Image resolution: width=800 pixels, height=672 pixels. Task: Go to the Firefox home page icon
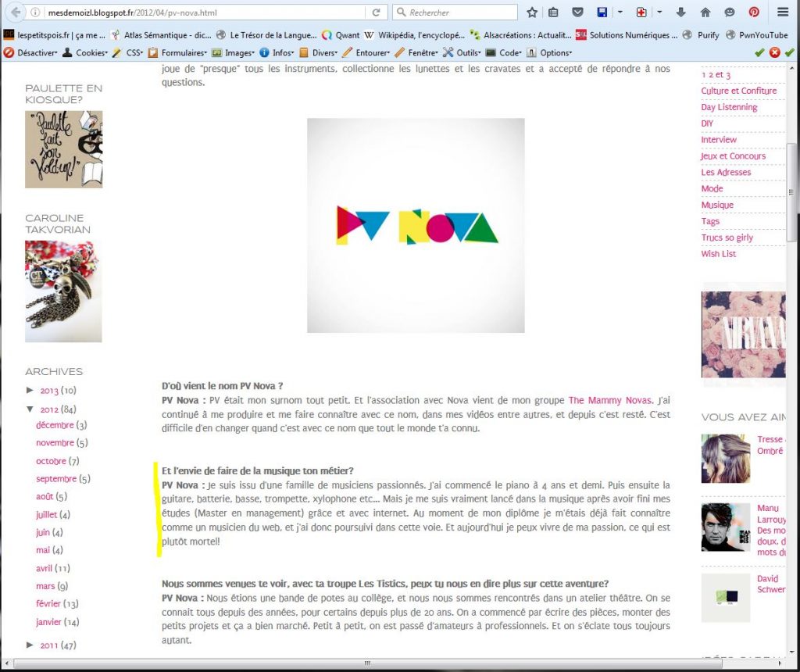tap(705, 13)
